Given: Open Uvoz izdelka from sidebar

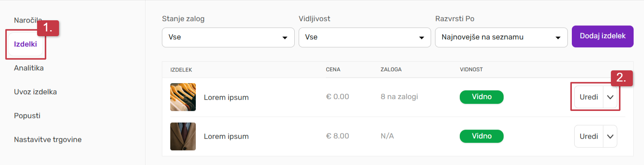Looking at the screenshot, I should [35, 92].
